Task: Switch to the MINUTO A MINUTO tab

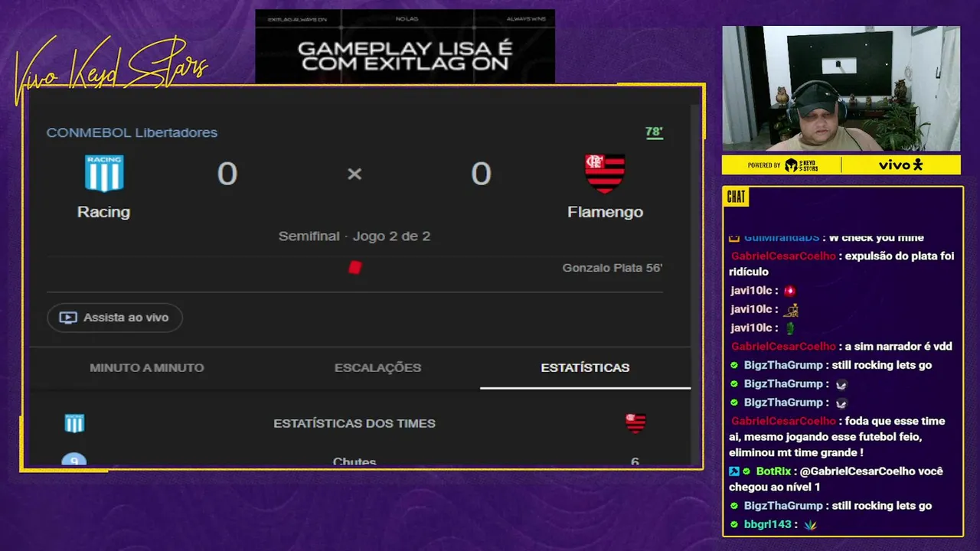Action: 147,368
